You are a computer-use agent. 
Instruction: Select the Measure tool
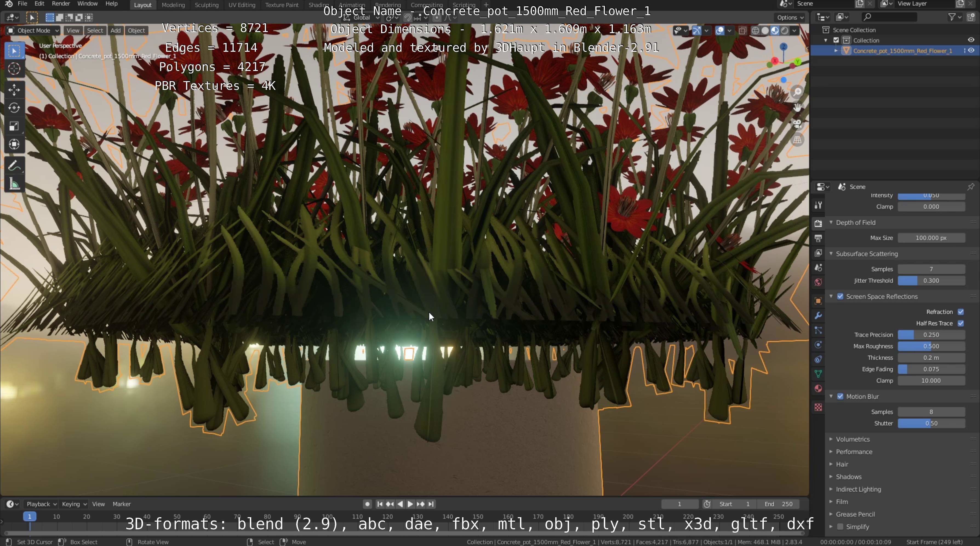14,184
